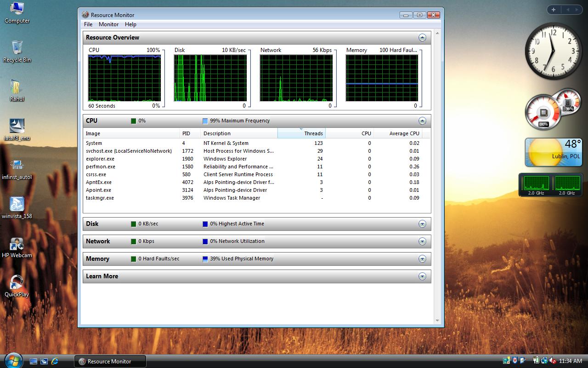
Task: Click the window scrollbar down arrow
Action: pyautogui.click(x=437, y=321)
